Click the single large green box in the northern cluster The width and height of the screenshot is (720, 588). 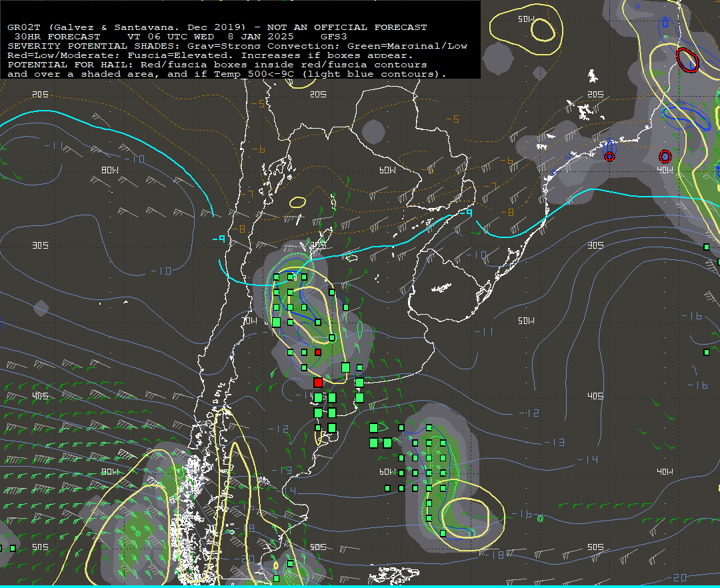(277, 322)
